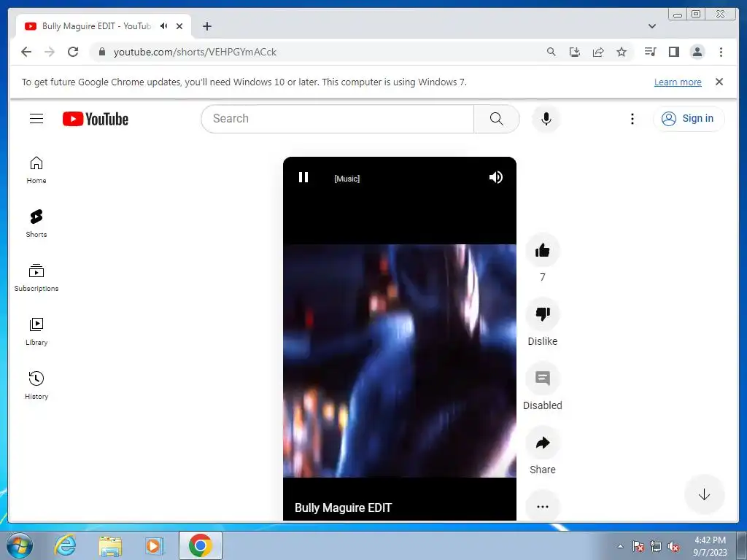Toggle Chrome side panel
747x560 pixels.
pos(673,52)
